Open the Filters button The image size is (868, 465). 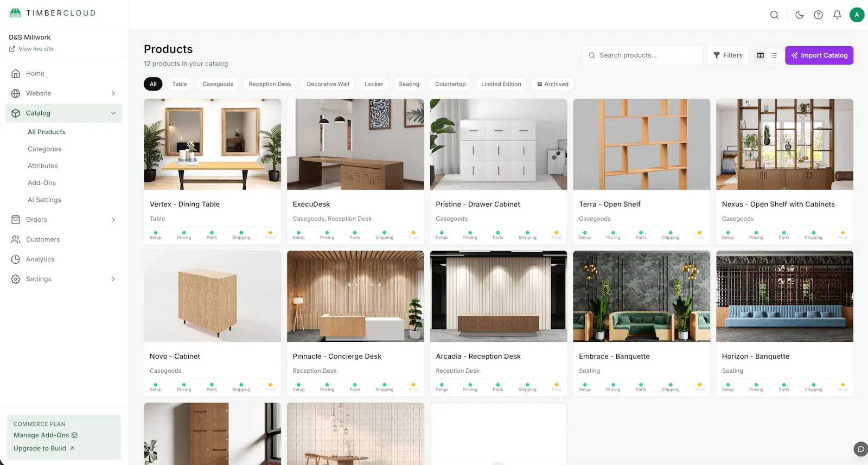click(x=728, y=55)
